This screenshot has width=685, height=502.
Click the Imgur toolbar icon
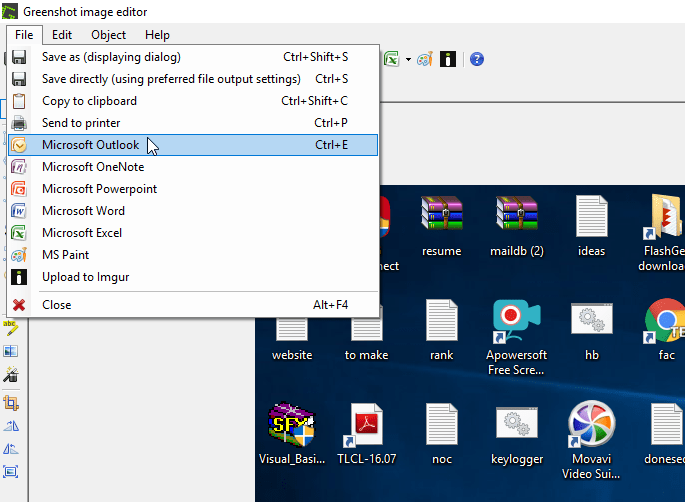[x=448, y=59]
